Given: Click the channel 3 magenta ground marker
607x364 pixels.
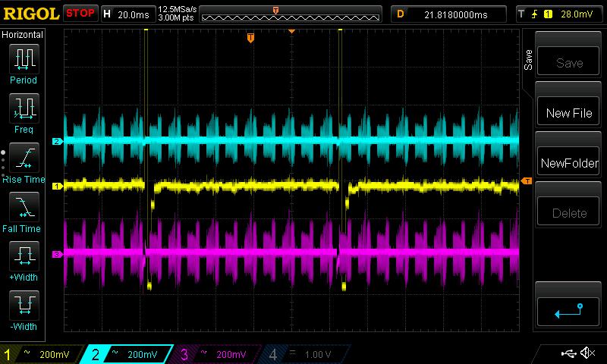Looking at the screenshot, I should pos(58,254).
